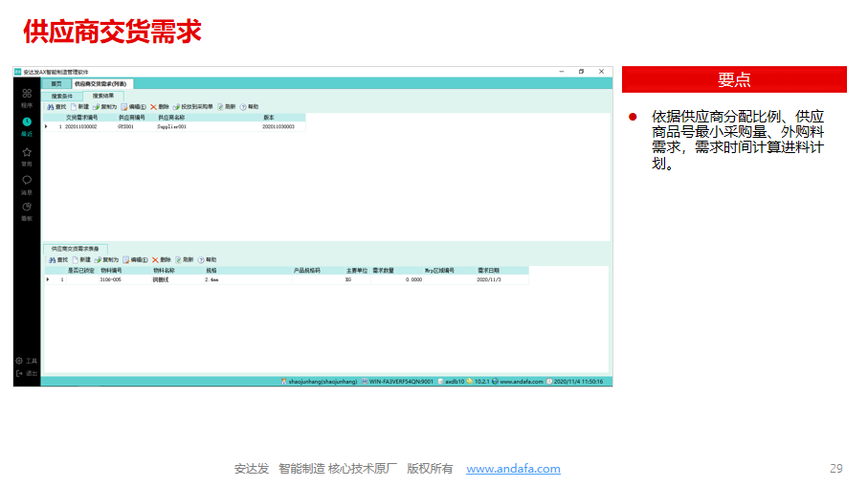Click 查找 (Find) in the upper toolbar

56,106
